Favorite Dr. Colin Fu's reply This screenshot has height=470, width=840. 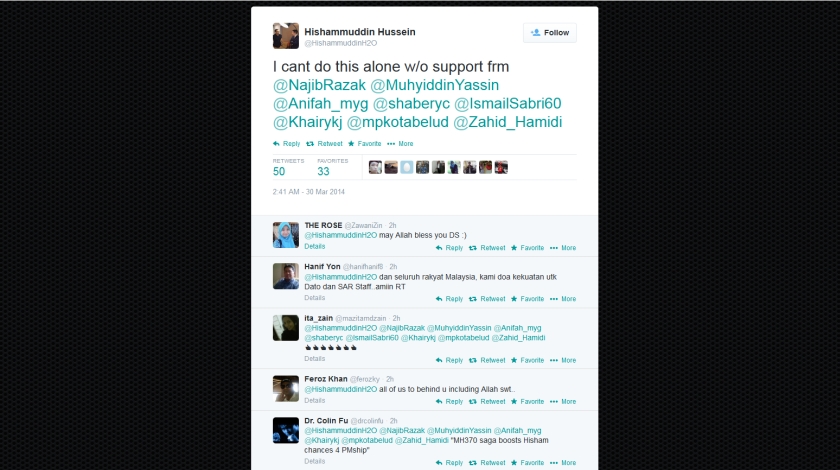[528, 462]
